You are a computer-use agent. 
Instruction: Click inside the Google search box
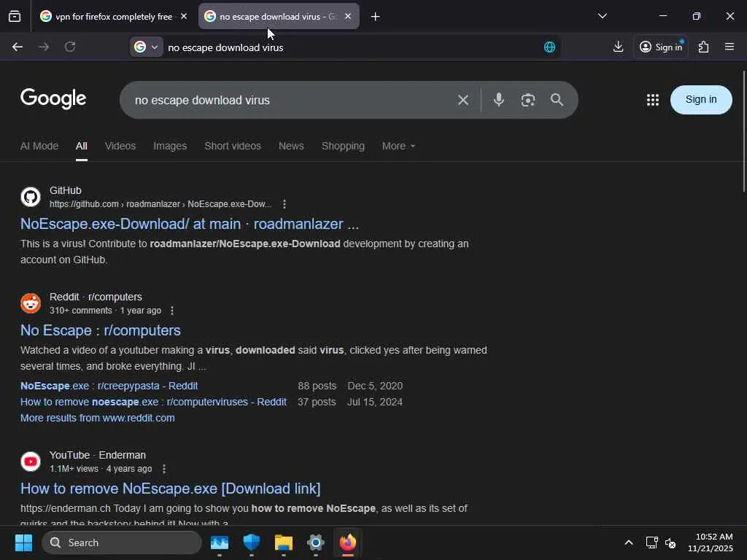[290, 100]
